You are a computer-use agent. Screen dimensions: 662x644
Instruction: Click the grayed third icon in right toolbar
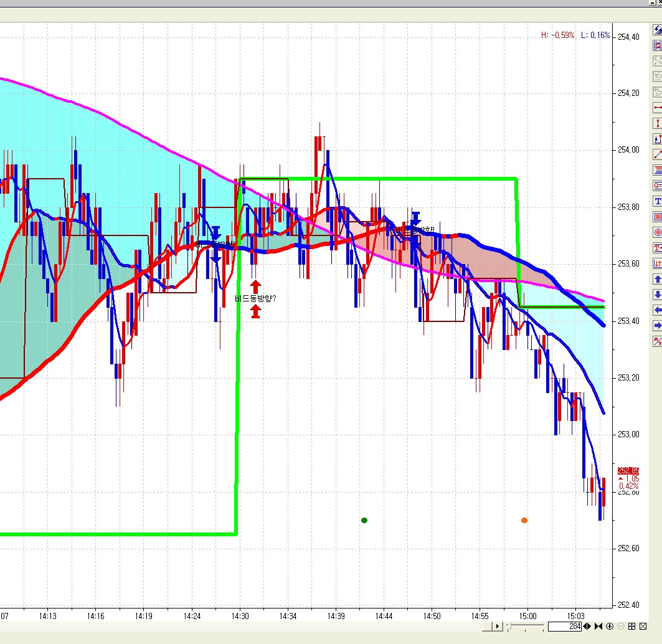(x=658, y=61)
